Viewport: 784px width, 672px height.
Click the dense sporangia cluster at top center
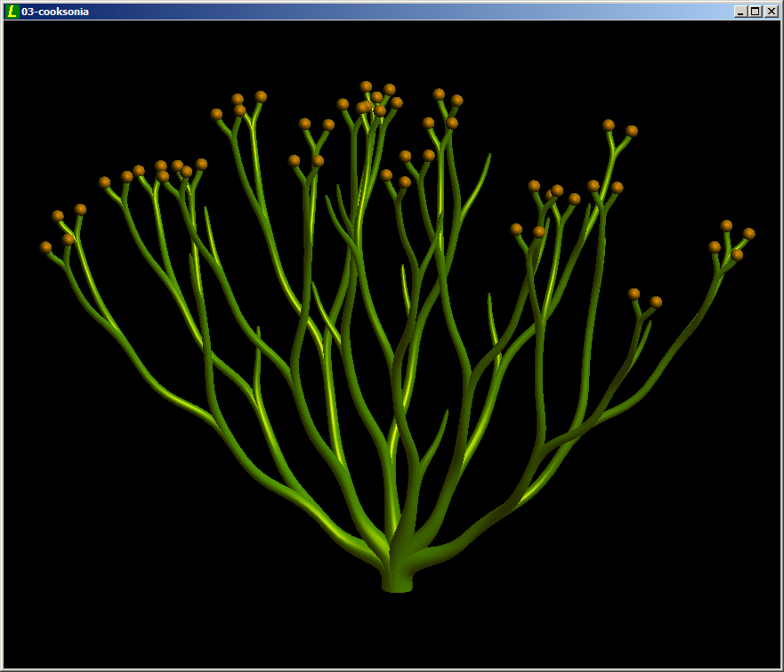376,100
